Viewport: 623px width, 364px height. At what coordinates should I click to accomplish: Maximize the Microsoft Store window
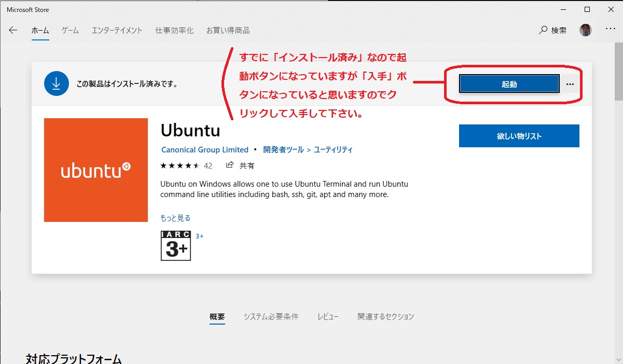click(x=587, y=9)
